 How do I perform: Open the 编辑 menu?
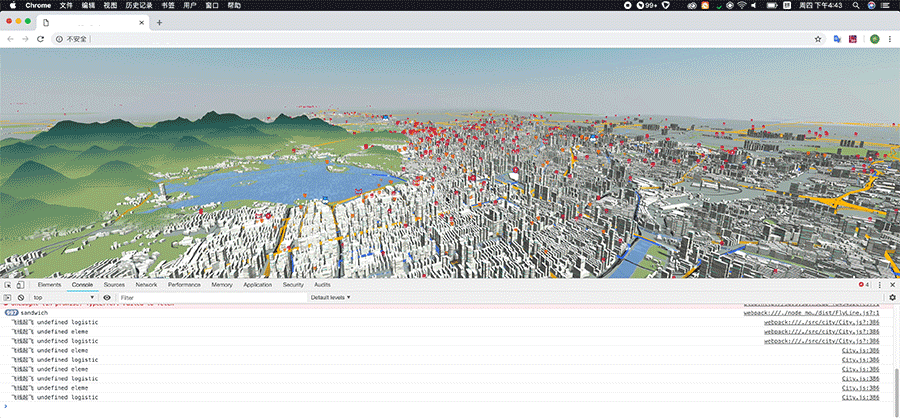click(x=88, y=5)
